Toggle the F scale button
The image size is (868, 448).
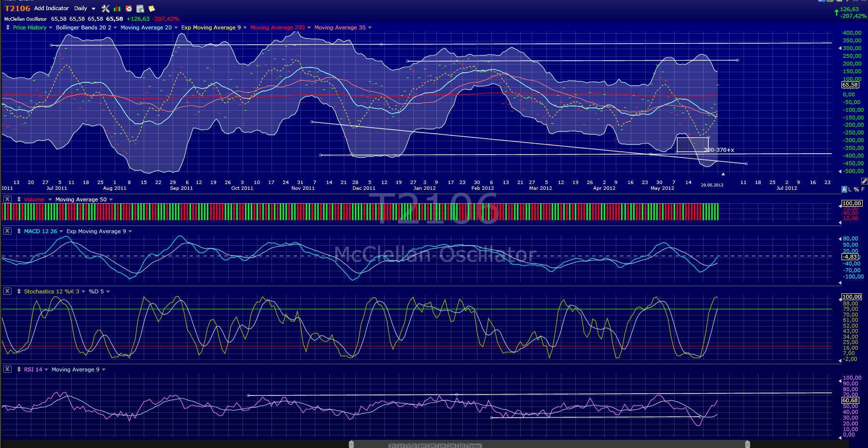pos(863,189)
